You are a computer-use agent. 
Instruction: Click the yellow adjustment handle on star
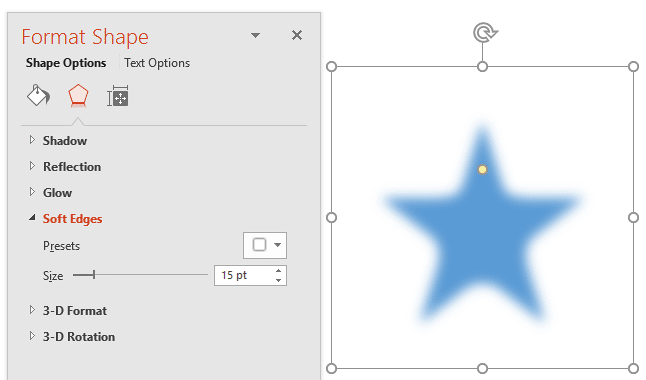(x=482, y=169)
